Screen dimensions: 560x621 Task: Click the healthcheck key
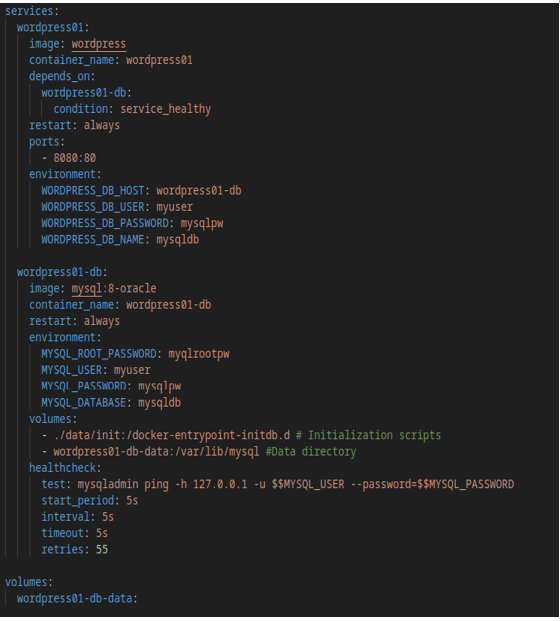(63, 468)
